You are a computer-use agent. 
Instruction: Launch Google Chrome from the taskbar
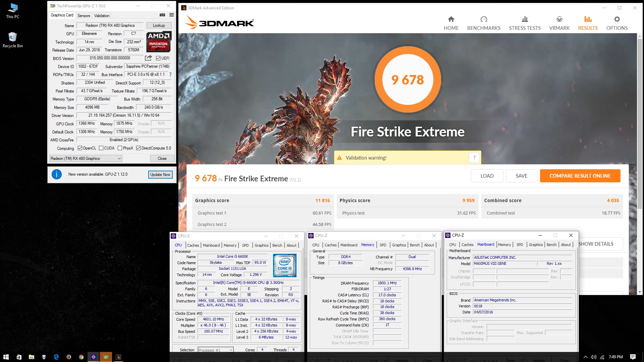click(81, 357)
